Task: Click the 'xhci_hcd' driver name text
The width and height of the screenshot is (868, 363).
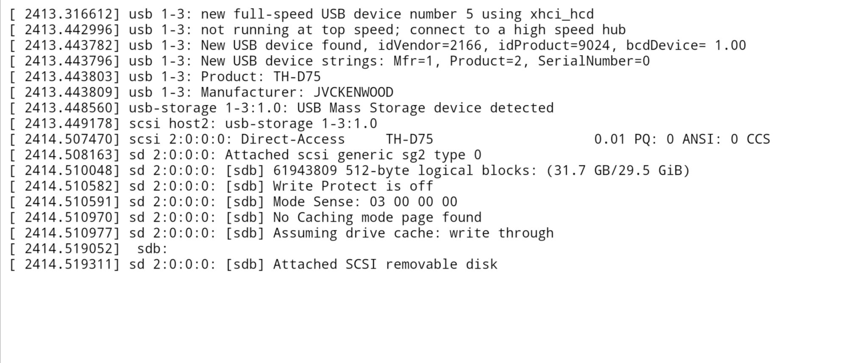Action: (562, 14)
